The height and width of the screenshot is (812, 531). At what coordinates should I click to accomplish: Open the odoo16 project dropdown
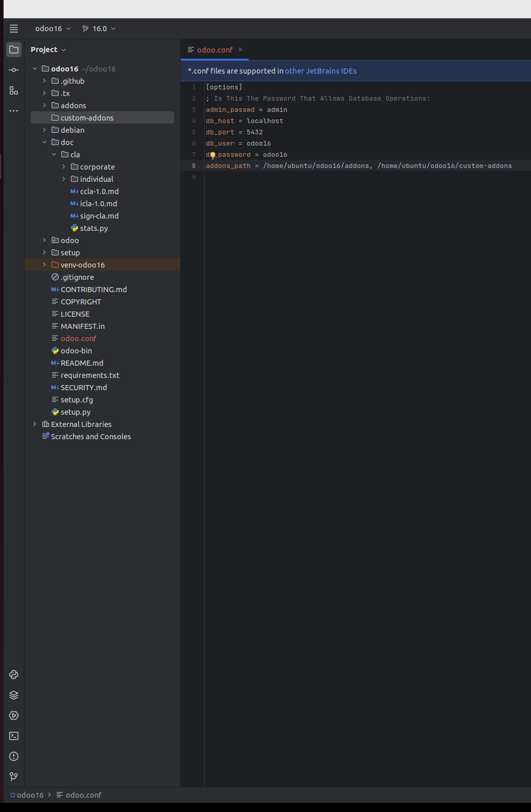53,29
